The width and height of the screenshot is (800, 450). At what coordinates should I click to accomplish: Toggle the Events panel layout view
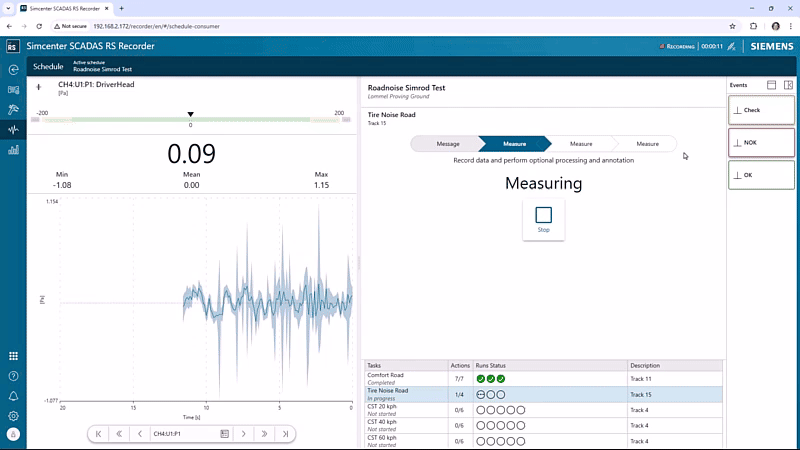[771, 85]
